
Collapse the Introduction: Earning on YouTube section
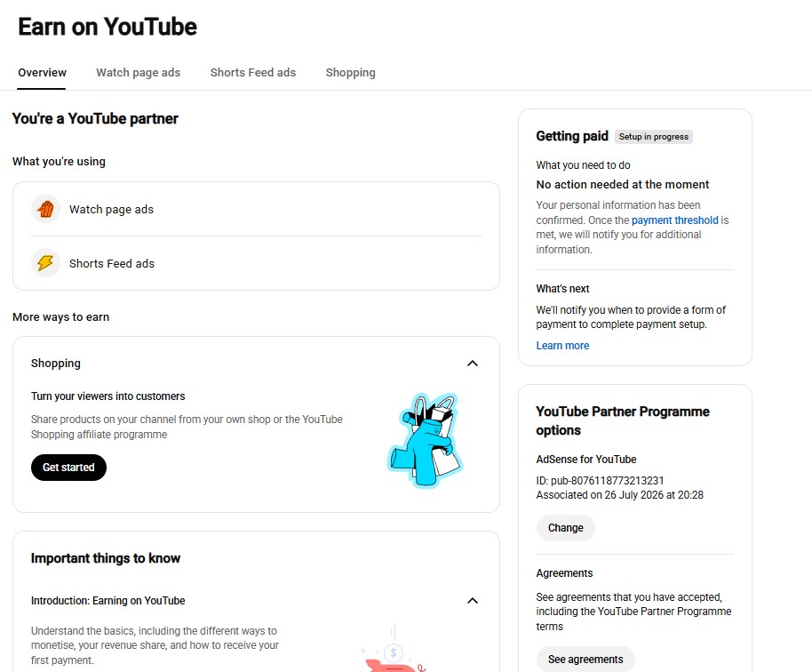(x=473, y=601)
